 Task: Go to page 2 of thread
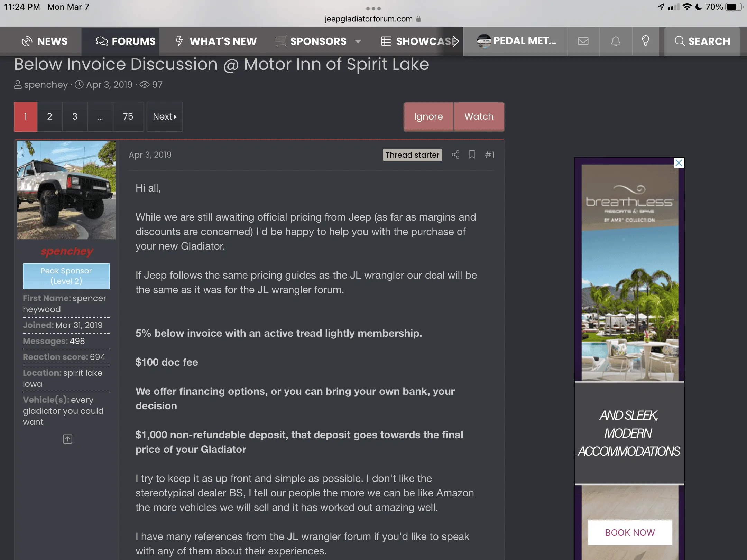pyautogui.click(x=49, y=116)
